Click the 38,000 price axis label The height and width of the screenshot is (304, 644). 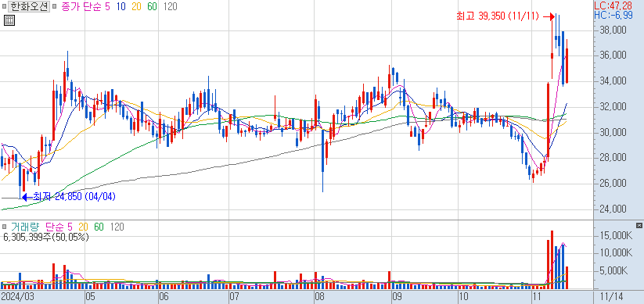(x=614, y=30)
